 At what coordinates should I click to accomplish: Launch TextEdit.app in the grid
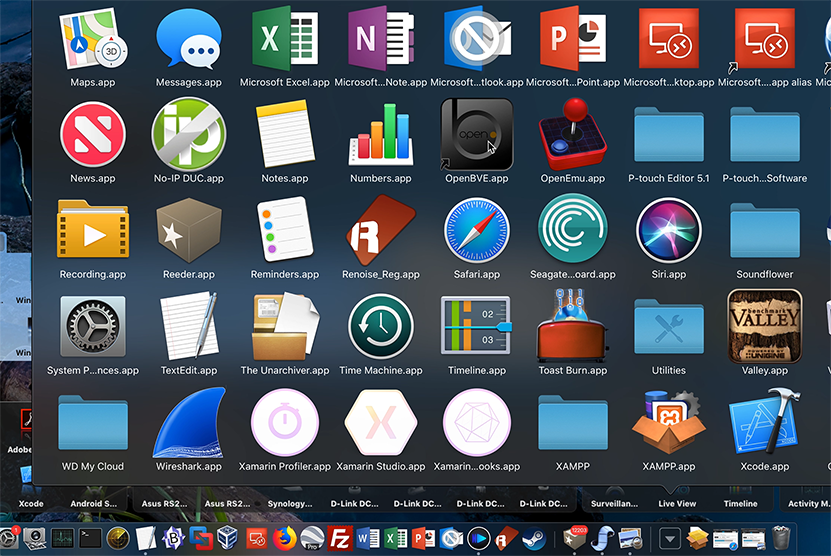pyautogui.click(x=189, y=325)
